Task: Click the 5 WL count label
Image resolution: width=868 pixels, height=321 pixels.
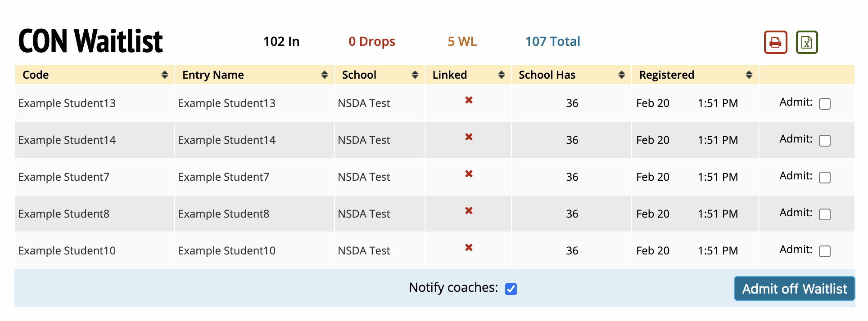Action: click(462, 41)
